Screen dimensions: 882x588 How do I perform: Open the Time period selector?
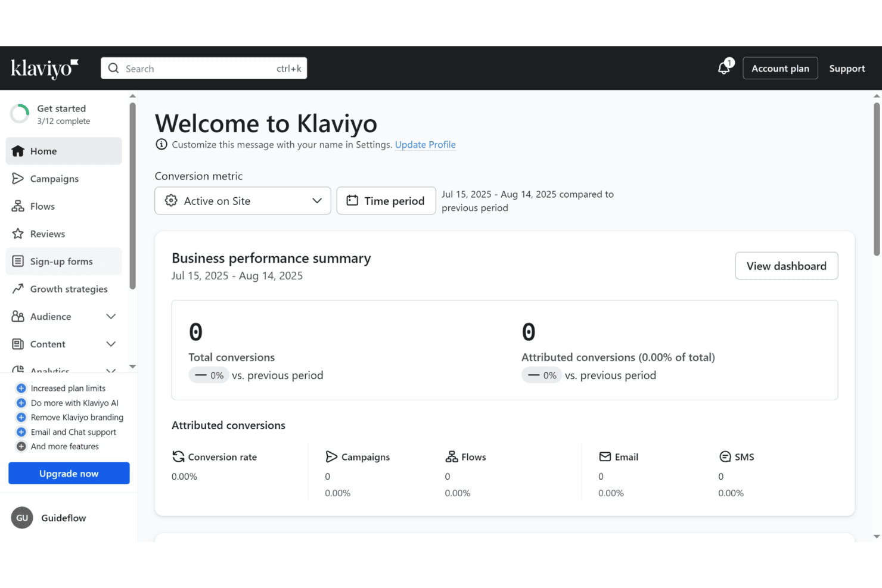coord(386,201)
